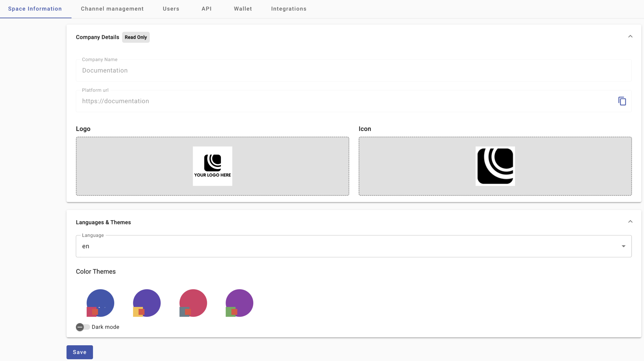Toggle the Dark mode switch
This screenshot has width=644, height=361.
coord(83,327)
